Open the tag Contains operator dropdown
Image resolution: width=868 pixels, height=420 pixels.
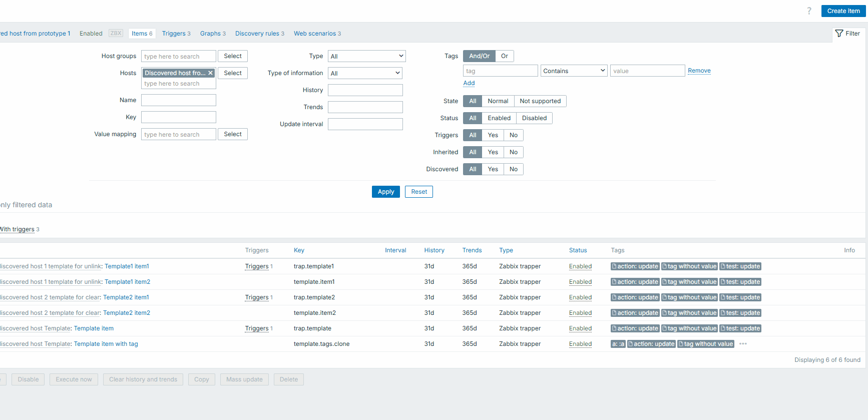(x=574, y=71)
